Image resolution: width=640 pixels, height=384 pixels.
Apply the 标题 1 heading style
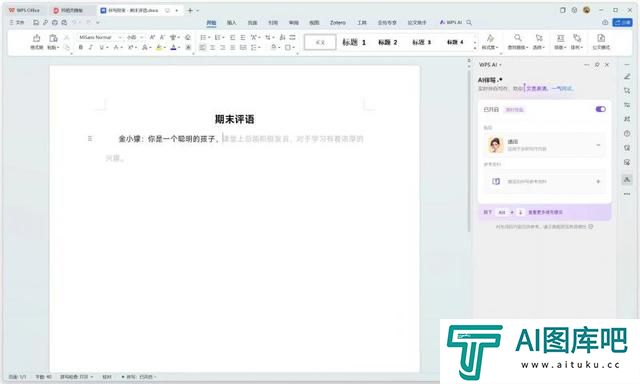pyautogui.click(x=354, y=42)
